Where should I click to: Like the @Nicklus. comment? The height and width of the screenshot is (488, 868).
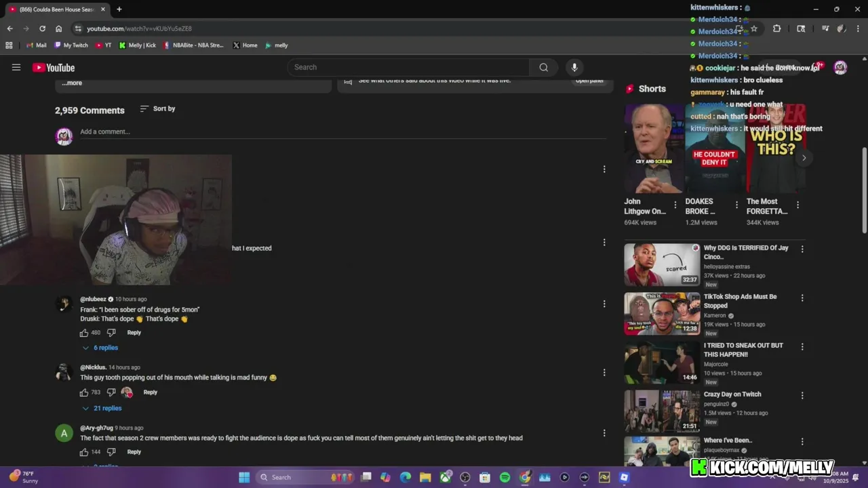(84, 392)
